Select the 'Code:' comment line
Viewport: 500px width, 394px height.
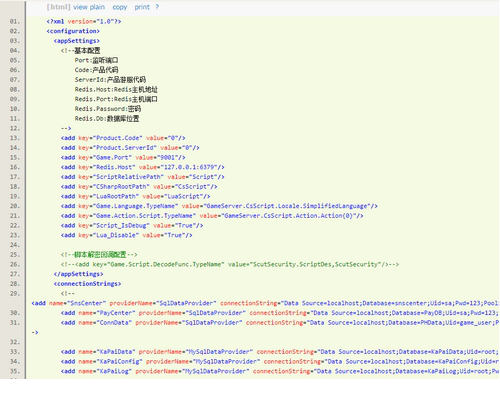pos(96,70)
